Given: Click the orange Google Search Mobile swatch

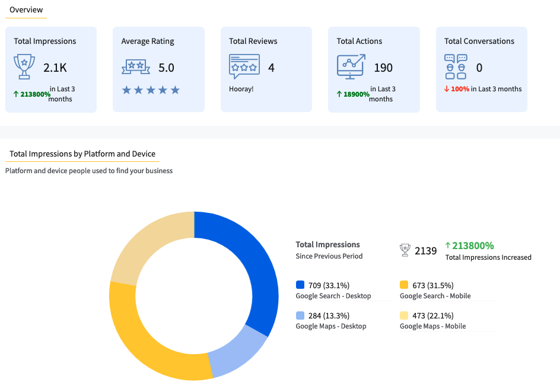Looking at the screenshot, I should coord(404,285).
